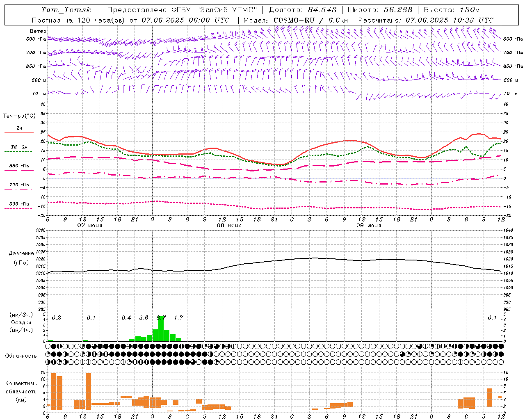Click the "Тем-ра(°C)" temperature panel label

(19, 116)
